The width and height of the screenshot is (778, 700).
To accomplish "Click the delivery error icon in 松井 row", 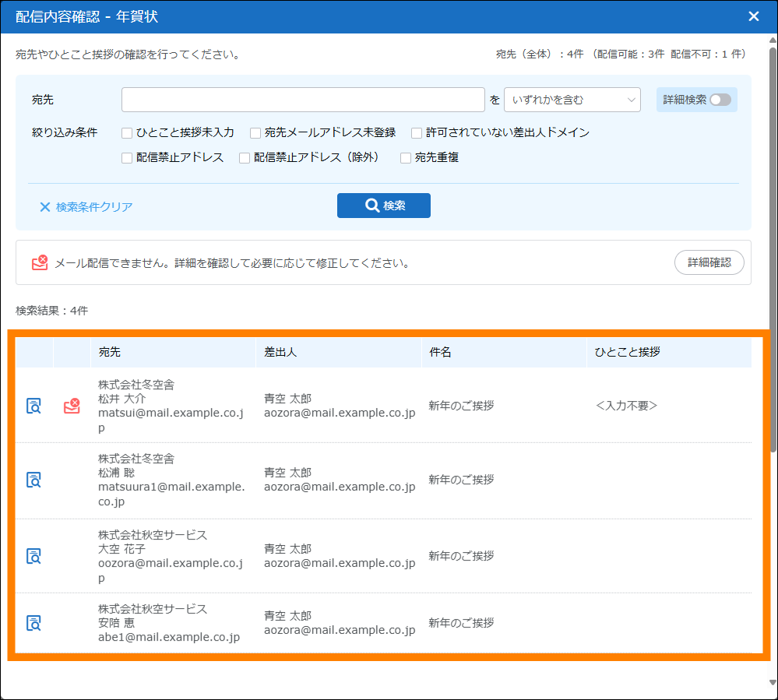I will 72,406.
